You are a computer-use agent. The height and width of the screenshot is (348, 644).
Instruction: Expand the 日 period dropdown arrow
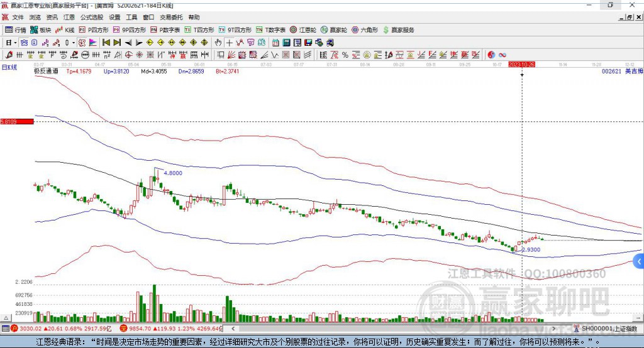(x=15, y=43)
